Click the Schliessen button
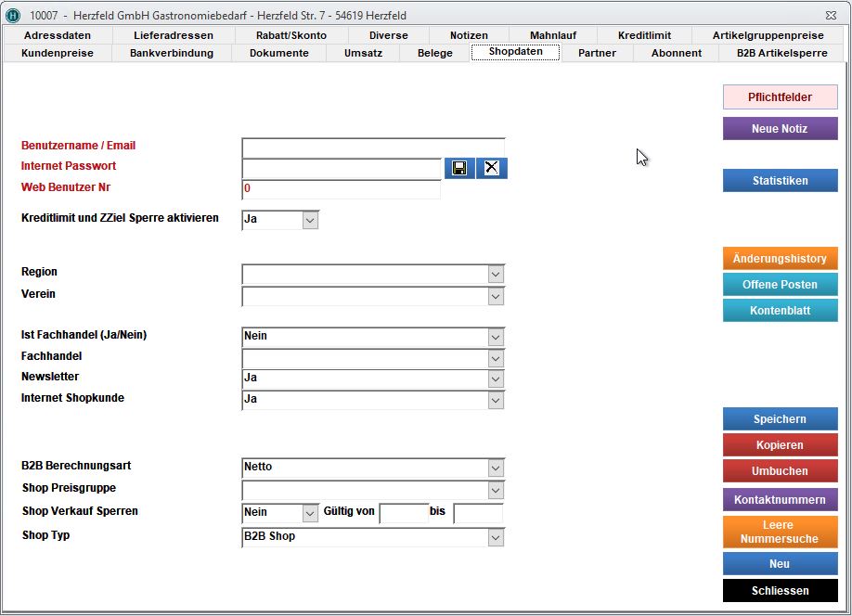 [x=780, y=591]
